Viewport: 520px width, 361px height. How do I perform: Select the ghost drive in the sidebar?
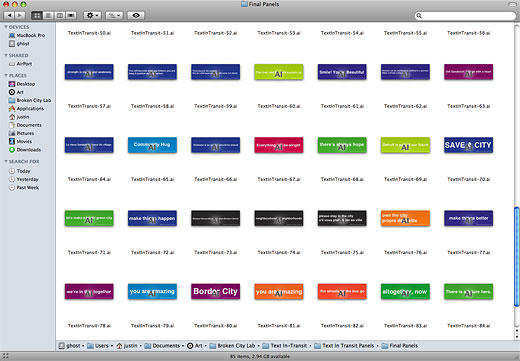19,44
